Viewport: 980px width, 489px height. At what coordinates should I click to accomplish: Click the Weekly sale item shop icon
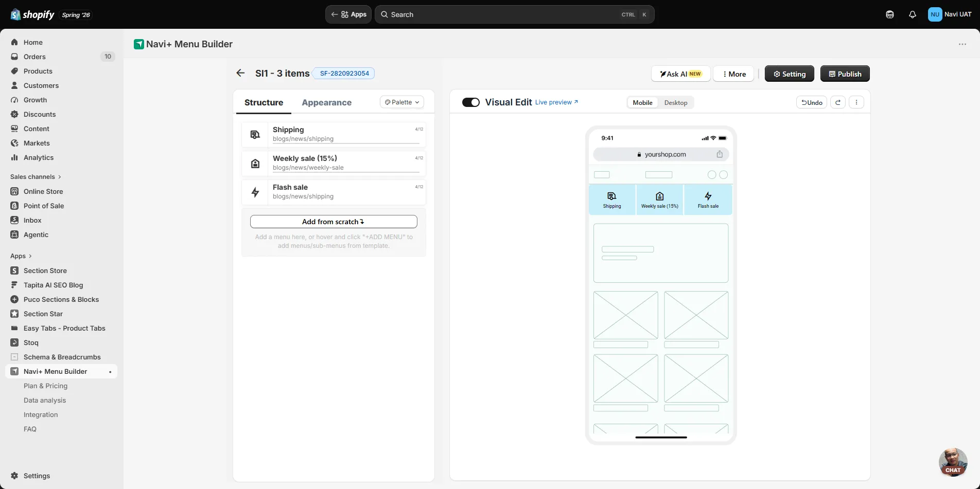point(255,164)
